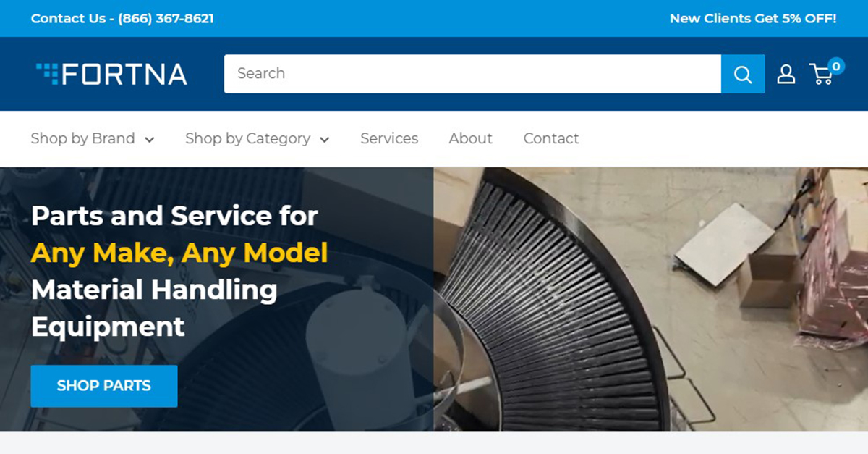Click the phone number (866) 367-8621
Viewport: 868px width, 454px height.
click(166, 19)
